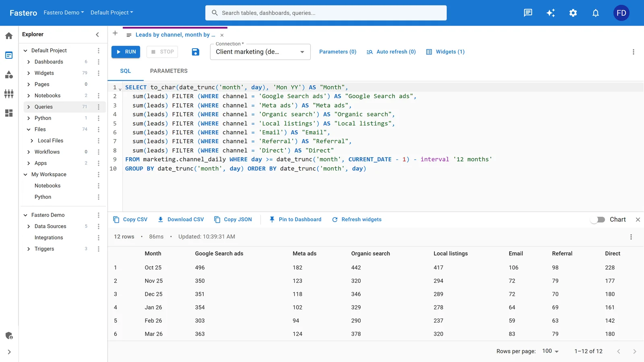Click the Google Search ads column header
Screen dimensions: 644x362
pos(219,254)
